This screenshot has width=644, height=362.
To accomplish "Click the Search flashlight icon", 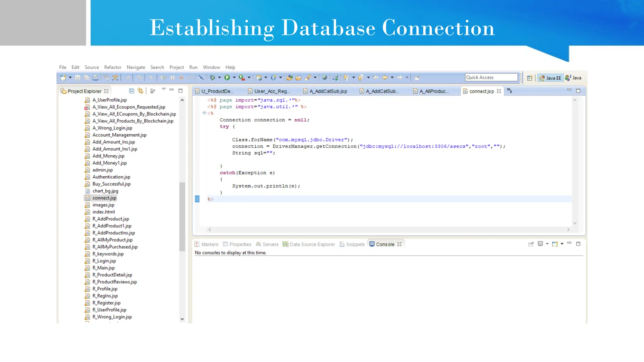I will 308,78.
